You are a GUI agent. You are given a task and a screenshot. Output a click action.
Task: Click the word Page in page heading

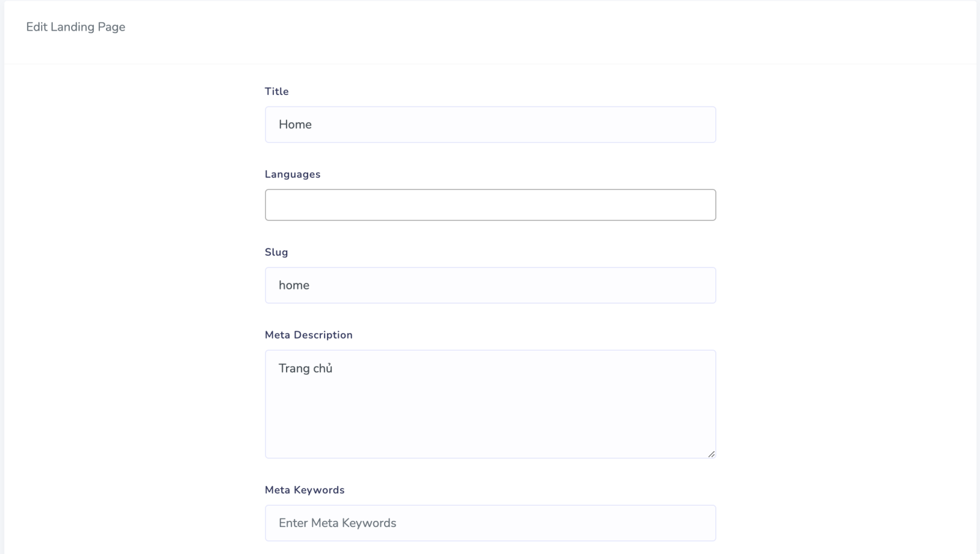coord(111,27)
